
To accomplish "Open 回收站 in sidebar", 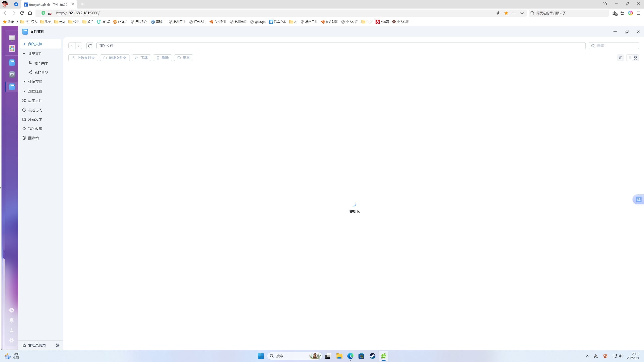I will pyautogui.click(x=33, y=138).
